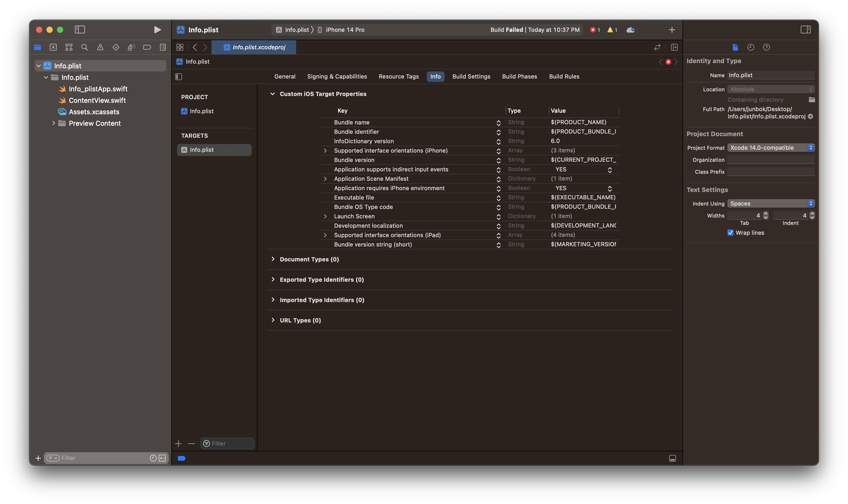Open the Find navigator magnifier icon

pyautogui.click(x=84, y=47)
